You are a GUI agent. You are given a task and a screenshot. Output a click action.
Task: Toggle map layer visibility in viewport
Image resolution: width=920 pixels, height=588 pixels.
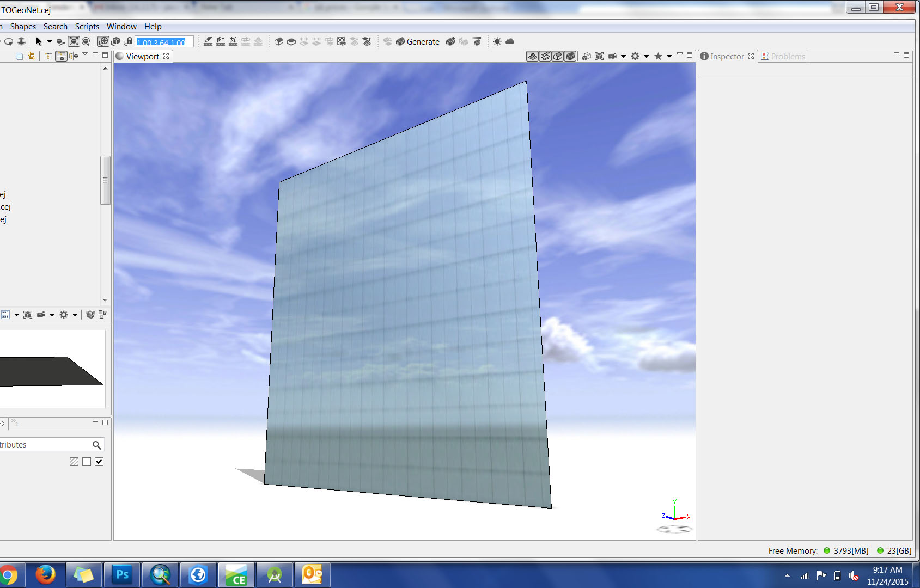click(533, 56)
